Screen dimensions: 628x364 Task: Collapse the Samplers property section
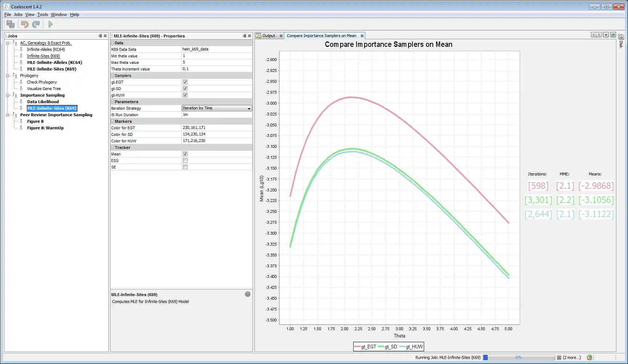[113, 76]
